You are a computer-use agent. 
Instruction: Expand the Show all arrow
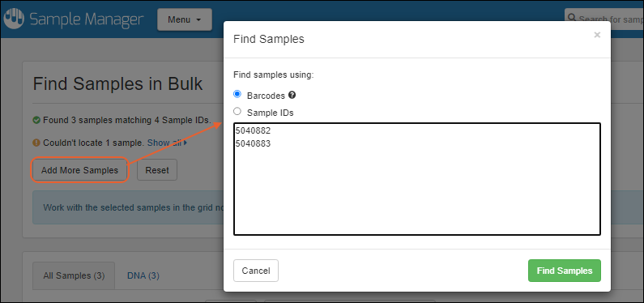pyautogui.click(x=186, y=143)
